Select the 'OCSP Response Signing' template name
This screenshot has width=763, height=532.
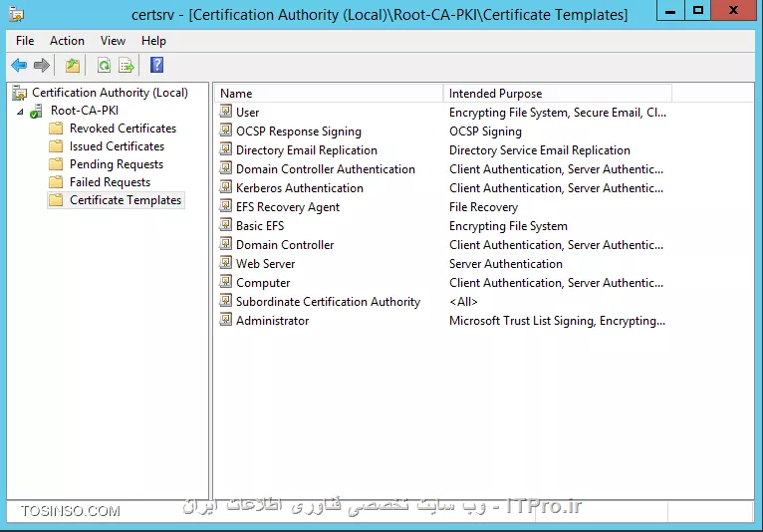coord(299,132)
